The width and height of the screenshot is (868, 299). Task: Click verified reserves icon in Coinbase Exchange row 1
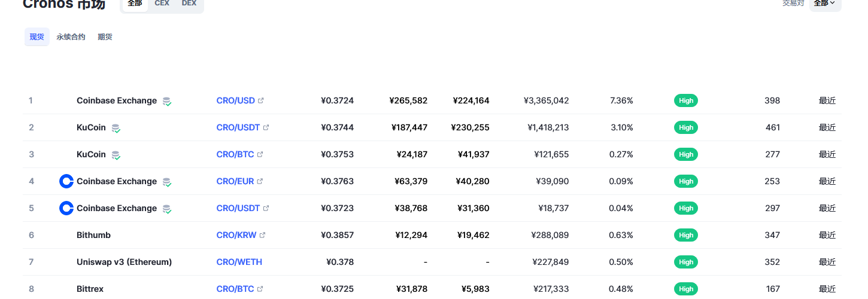(167, 101)
